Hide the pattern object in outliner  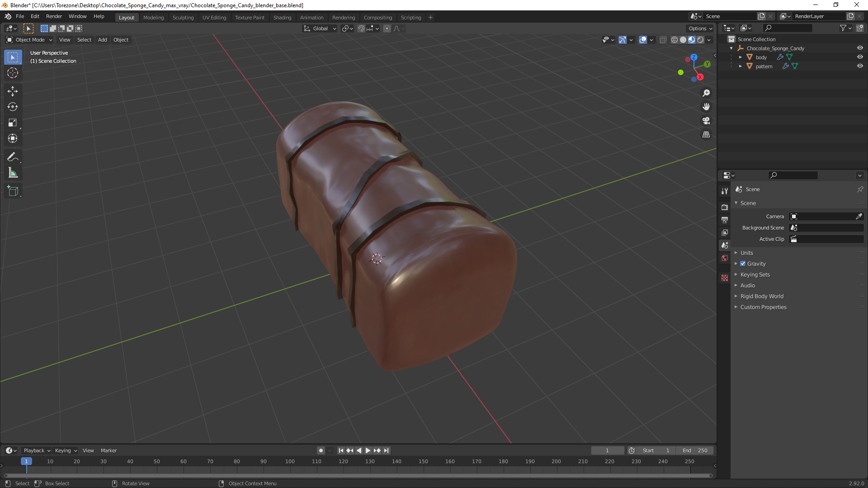(860, 66)
